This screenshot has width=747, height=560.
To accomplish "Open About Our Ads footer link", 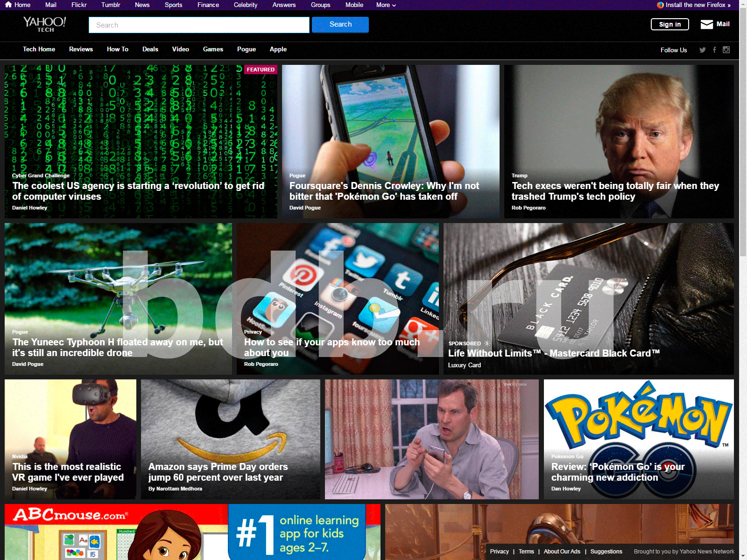I will click(x=562, y=552).
